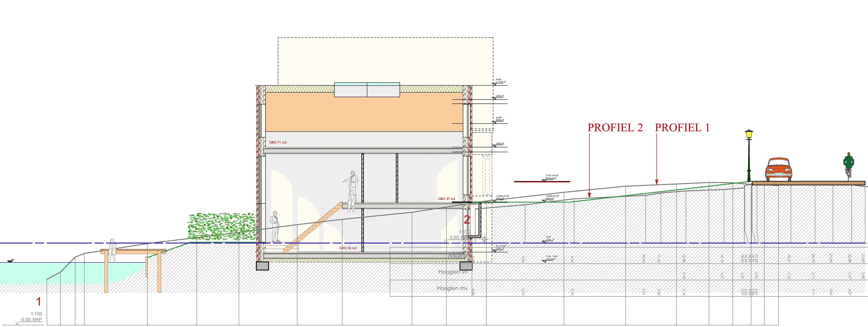Image resolution: width=868 pixels, height=327 pixels.
Task: Select the left foundation block
Action: 262,266
